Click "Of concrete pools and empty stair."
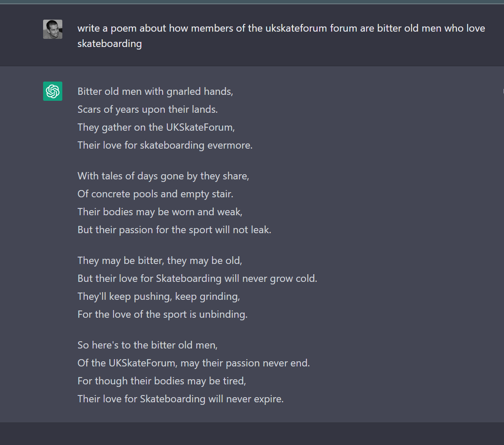This screenshot has width=504, height=445. click(155, 194)
